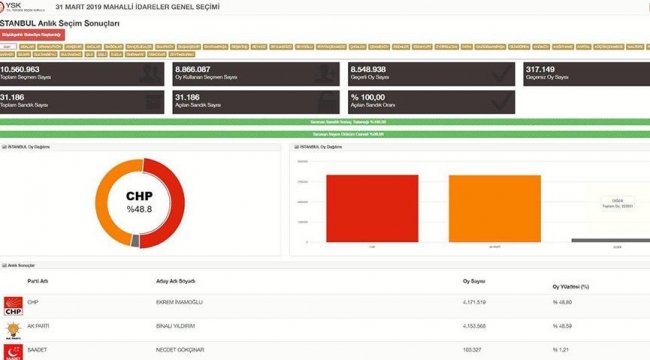Click candidate name BİNALİ YILDIRIM

click(x=175, y=326)
